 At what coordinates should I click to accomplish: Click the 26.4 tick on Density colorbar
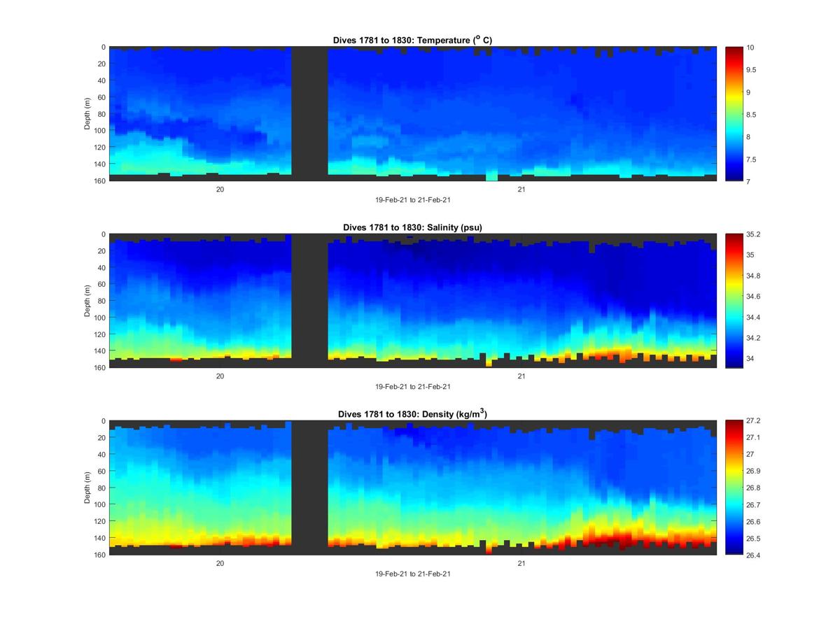pyautogui.click(x=753, y=555)
